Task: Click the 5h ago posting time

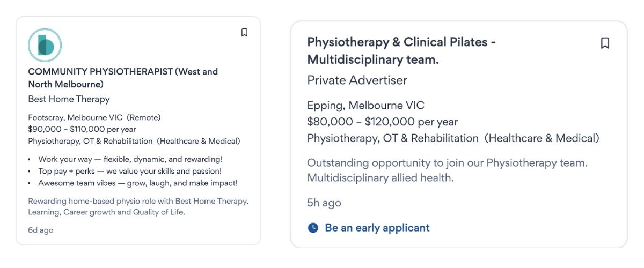Action: (x=324, y=203)
